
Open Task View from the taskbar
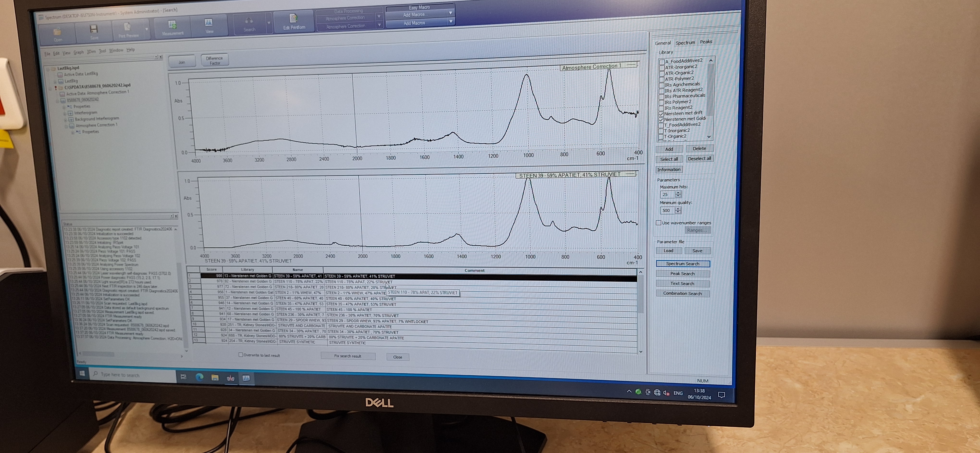tap(183, 377)
